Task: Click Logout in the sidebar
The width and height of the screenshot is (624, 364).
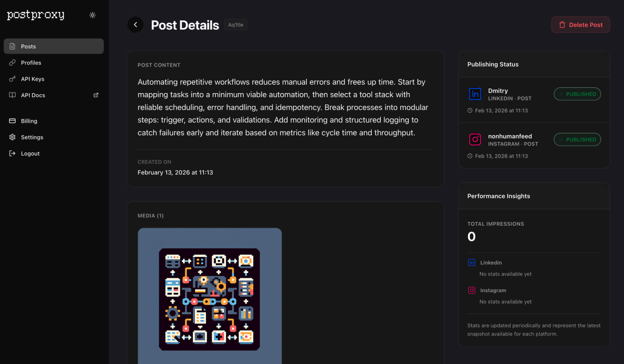Action: tap(30, 153)
